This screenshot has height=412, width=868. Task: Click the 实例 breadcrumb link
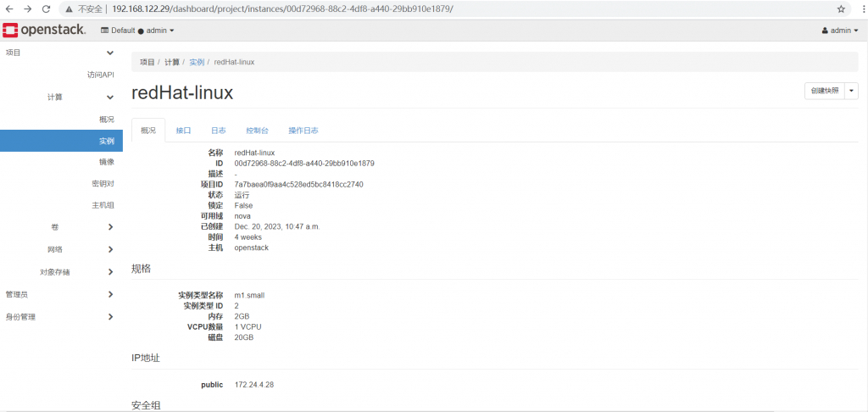point(197,62)
